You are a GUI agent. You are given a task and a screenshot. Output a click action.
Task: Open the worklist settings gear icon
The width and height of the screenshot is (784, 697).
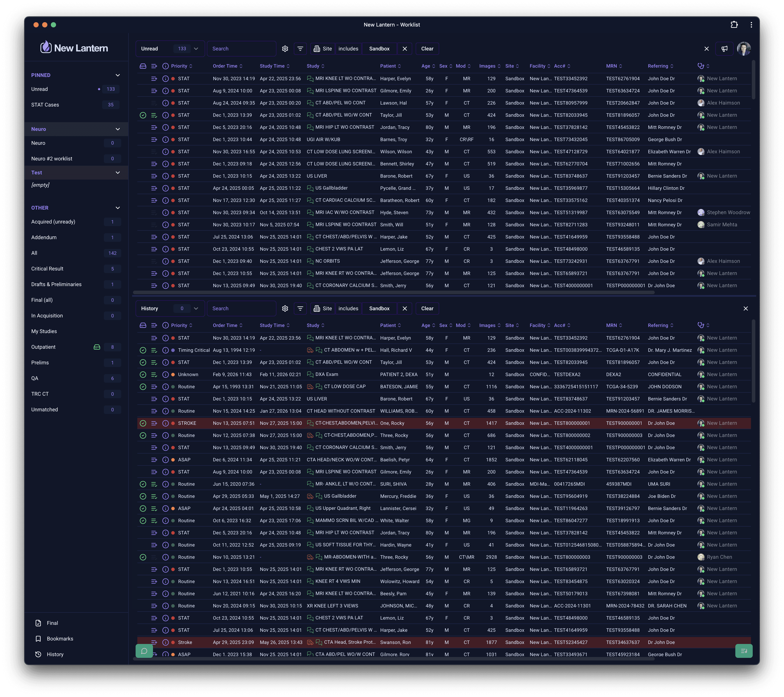click(285, 49)
